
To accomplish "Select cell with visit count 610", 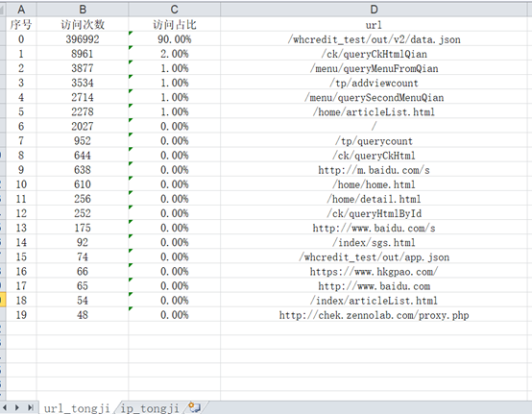I will click(83, 184).
